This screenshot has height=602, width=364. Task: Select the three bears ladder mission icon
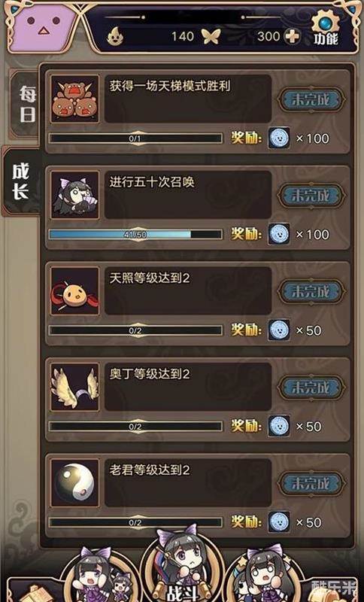(74, 99)
